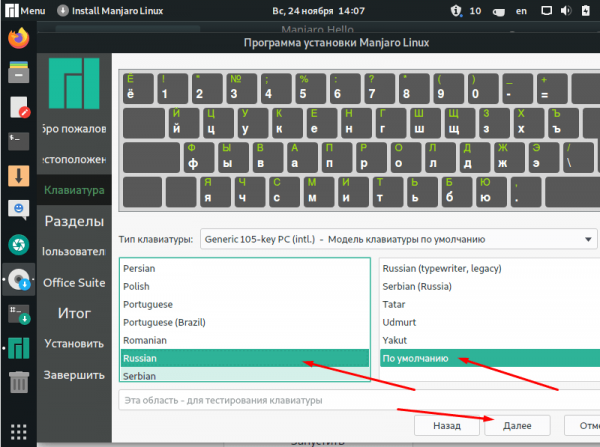
Task: Click the keyboard test input field
Action: [x=359, y=400]
